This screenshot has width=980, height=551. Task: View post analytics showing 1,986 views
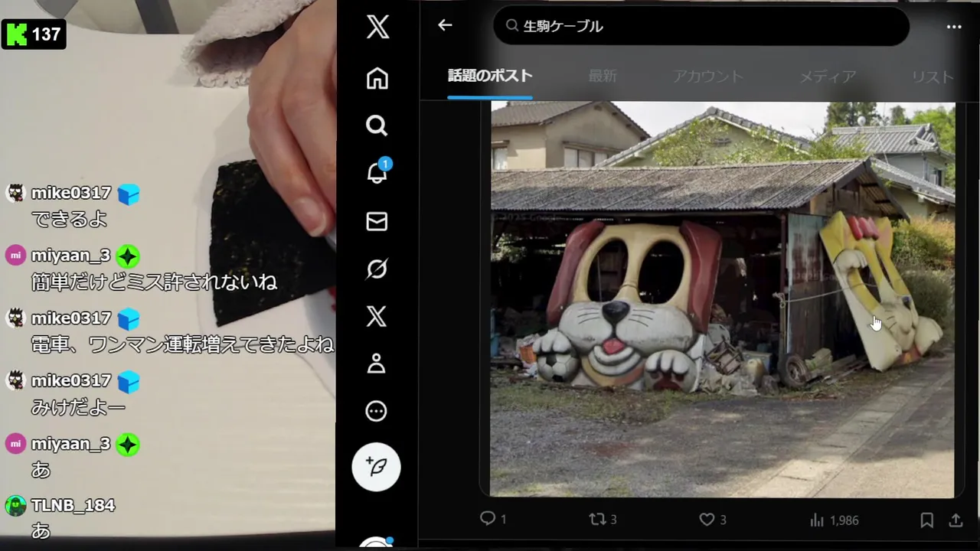834,520
